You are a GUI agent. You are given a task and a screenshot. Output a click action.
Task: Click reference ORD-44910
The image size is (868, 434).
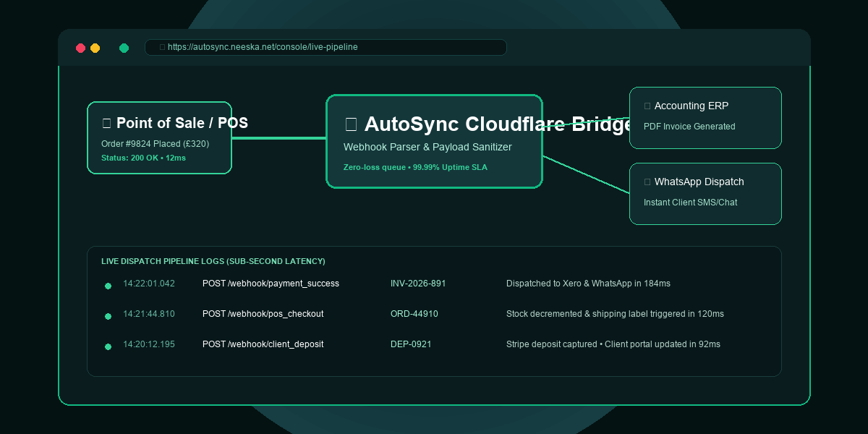414,314
